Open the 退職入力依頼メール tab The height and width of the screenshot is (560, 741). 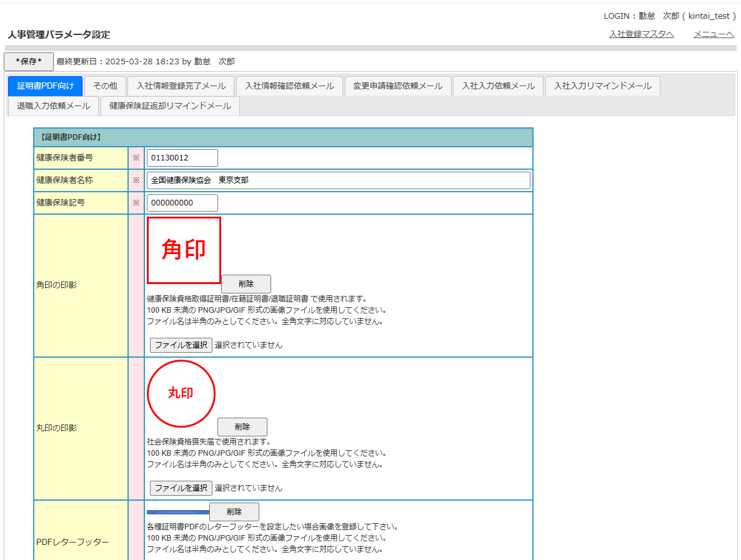[54, 106]
